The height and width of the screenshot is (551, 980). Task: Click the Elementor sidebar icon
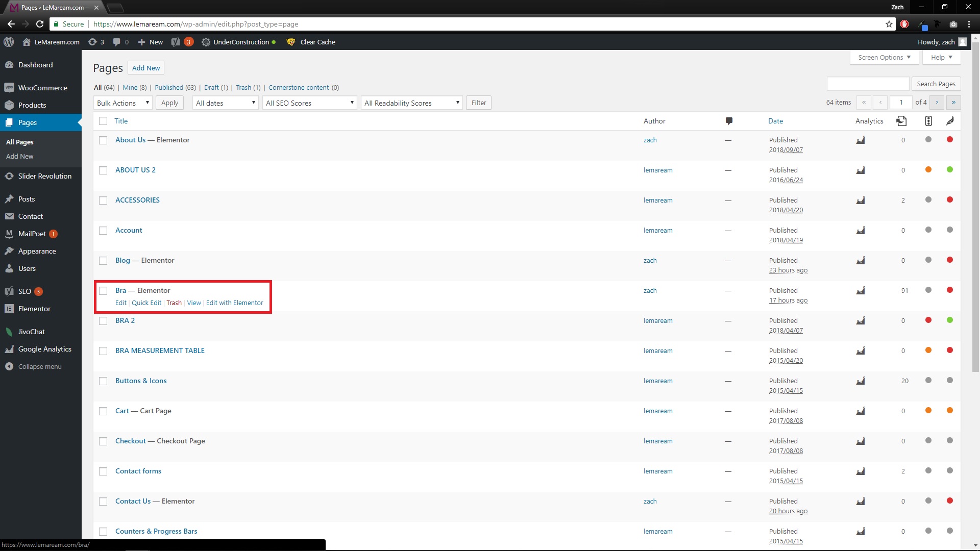pyautogui.click(x=9, y=309)
